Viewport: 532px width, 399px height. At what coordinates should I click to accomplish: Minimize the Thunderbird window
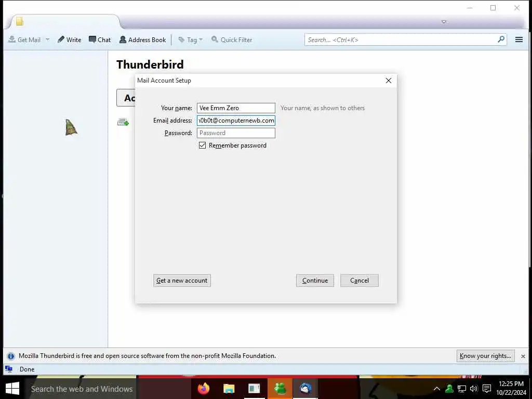470,8
